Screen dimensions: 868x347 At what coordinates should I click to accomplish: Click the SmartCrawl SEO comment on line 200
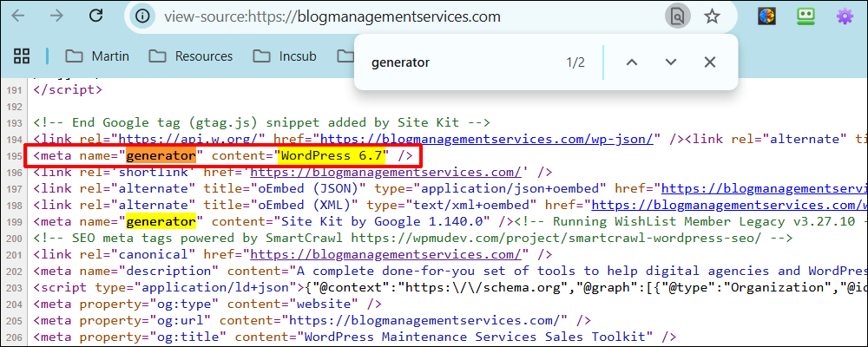413,239
